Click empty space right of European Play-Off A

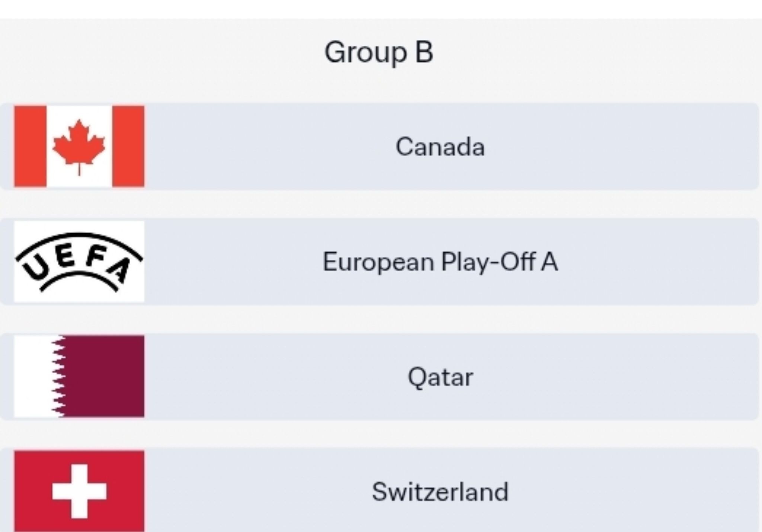click(662, 262)
